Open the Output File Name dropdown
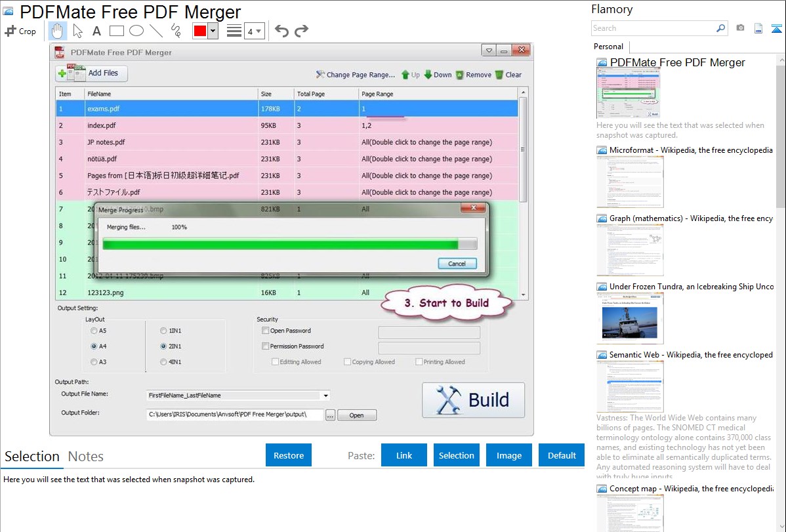Image resolution: width=786 pixels, height=532 pixels. (x=326, y=396)
